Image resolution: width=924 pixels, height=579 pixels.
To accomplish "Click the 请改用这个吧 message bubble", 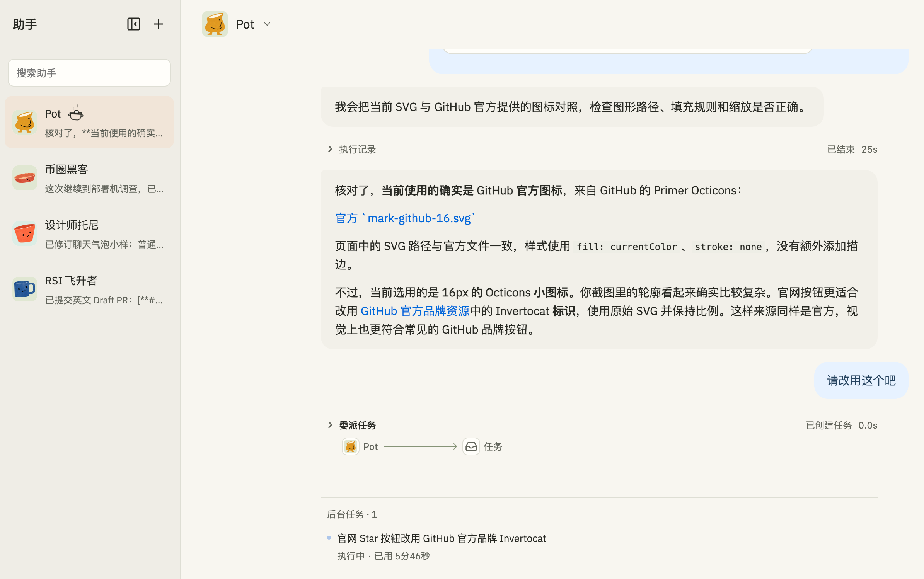I will coord(861,380).
